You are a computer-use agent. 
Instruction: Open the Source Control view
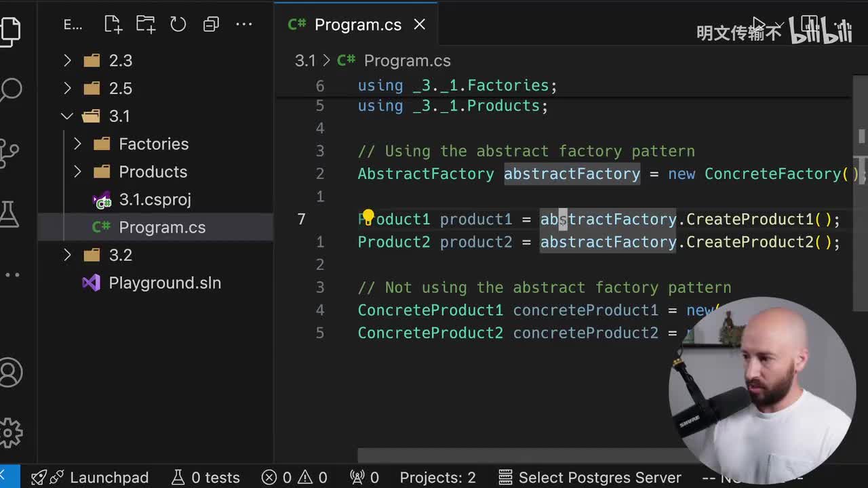8,152
